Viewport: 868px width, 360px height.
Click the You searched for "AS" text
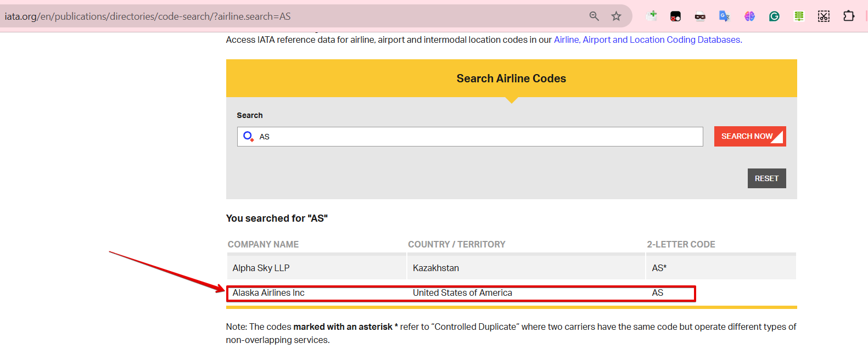pos(277,218)
